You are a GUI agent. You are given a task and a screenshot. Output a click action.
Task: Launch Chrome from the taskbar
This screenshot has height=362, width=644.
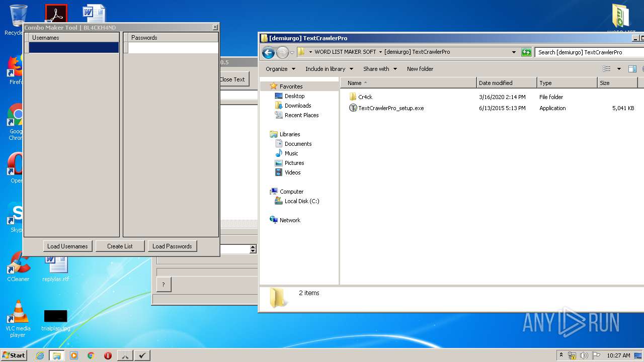(91, 355)
